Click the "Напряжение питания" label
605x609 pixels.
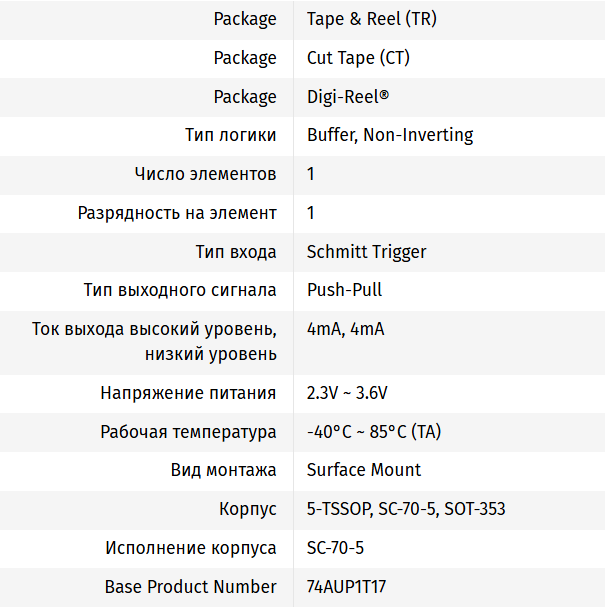click(x=188, y=393)
